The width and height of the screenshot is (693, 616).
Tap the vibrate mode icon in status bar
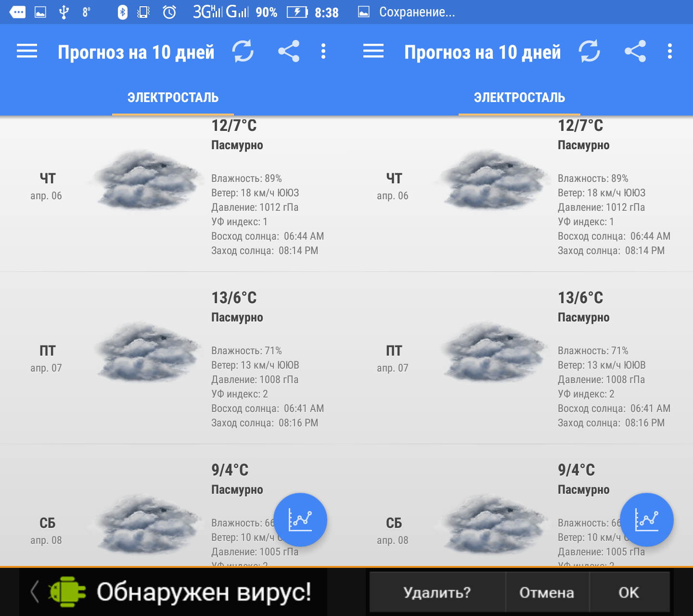click(x=143, y=12)
